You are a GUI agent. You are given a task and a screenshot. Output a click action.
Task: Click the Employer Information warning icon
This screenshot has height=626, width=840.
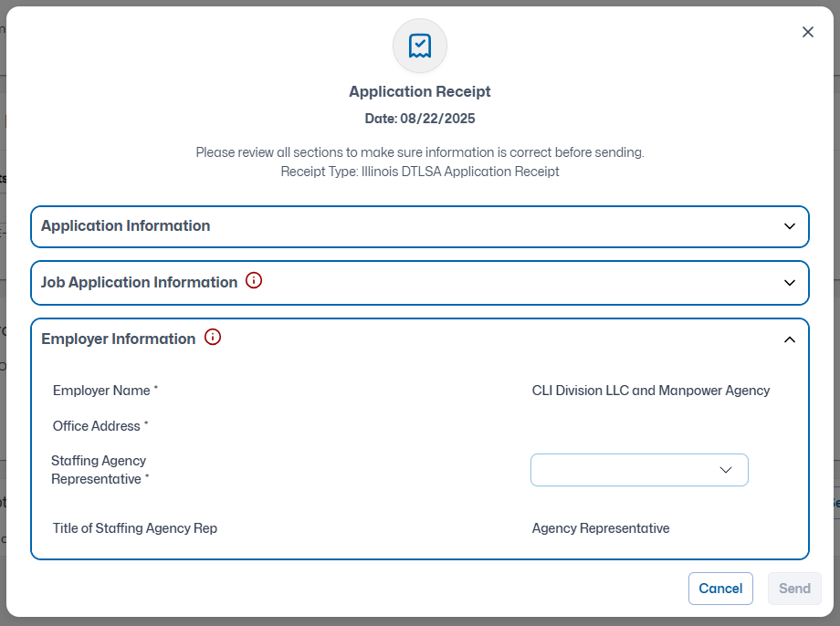213,337
